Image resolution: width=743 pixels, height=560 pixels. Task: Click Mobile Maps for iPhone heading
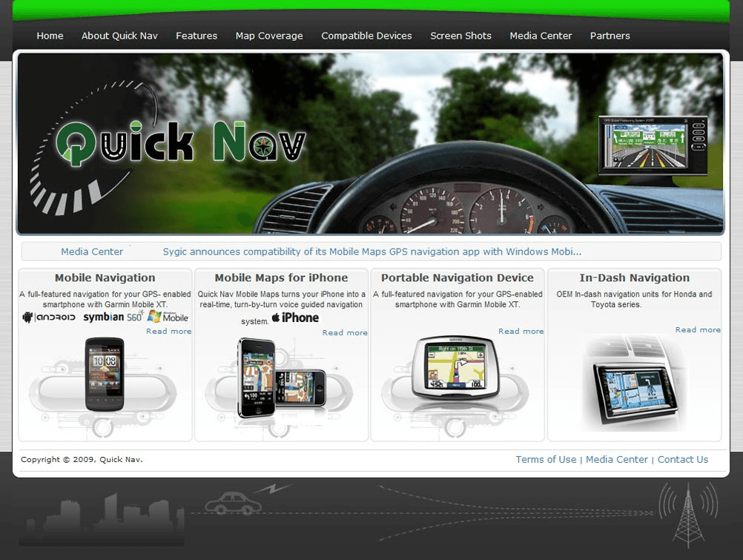(x=281, y=278)
